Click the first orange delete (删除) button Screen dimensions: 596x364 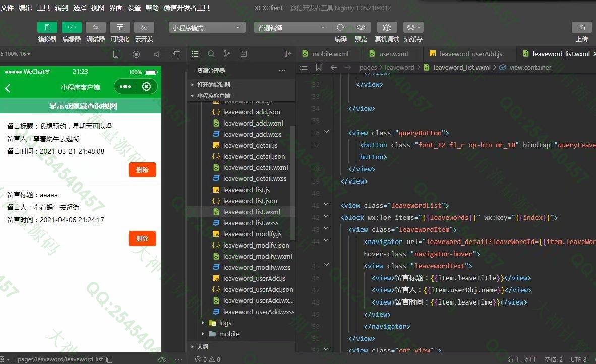tap(142, 170)
